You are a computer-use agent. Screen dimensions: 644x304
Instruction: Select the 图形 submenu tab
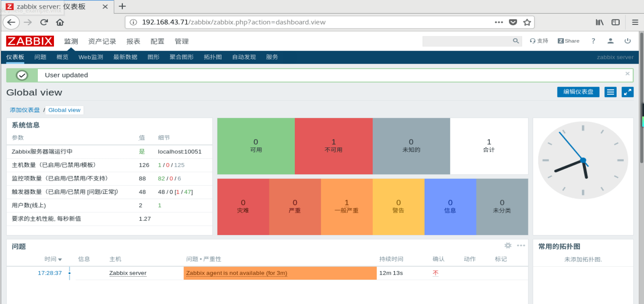point(154,57)
